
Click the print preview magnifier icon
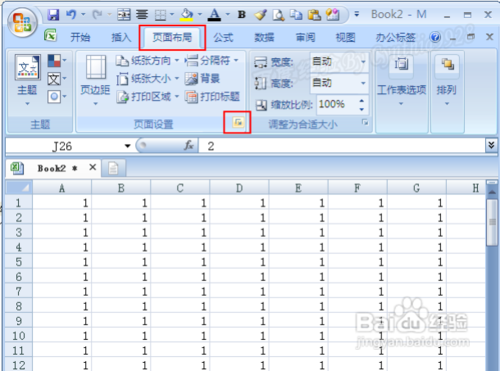(278, 15)
